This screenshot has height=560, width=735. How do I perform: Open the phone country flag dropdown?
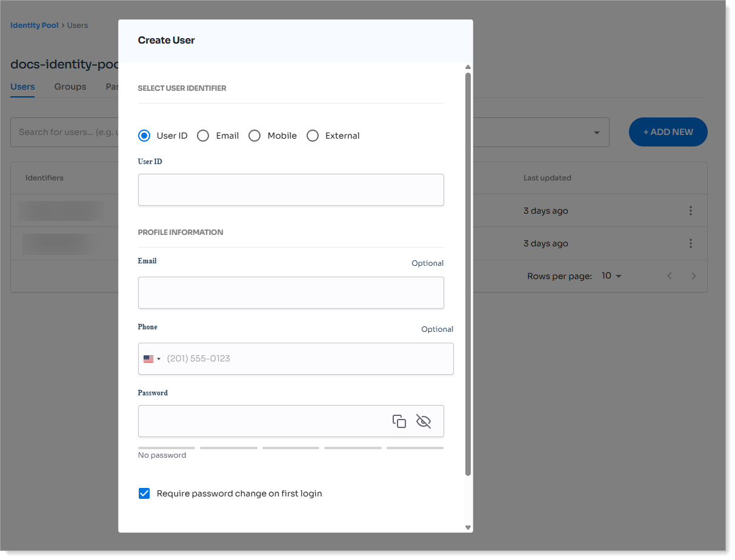click(x=152, y=359)
